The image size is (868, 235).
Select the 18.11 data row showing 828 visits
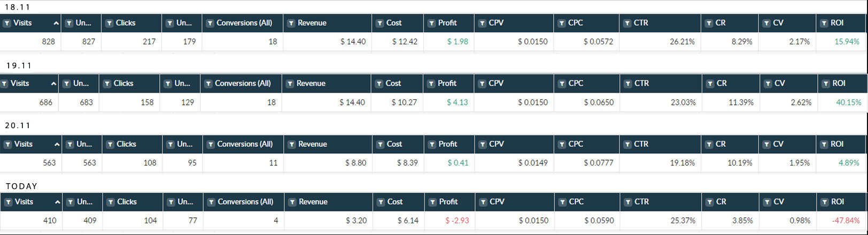433,42
